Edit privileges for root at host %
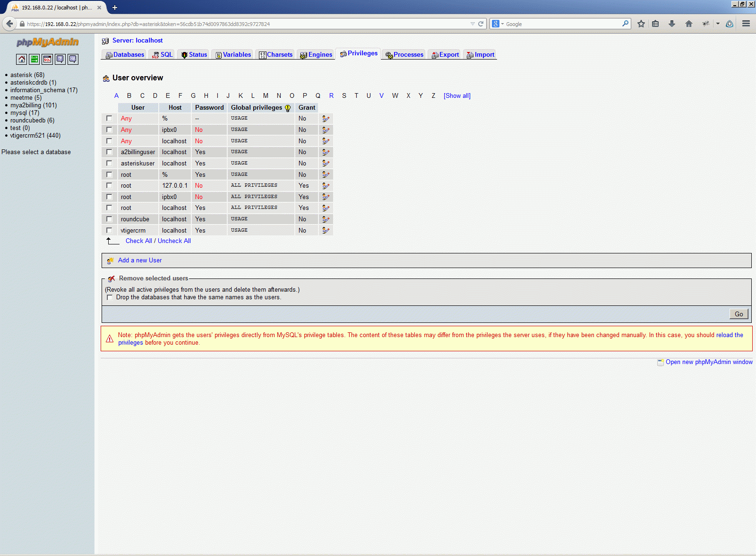 pyautogui.click(x=326, y=174)
